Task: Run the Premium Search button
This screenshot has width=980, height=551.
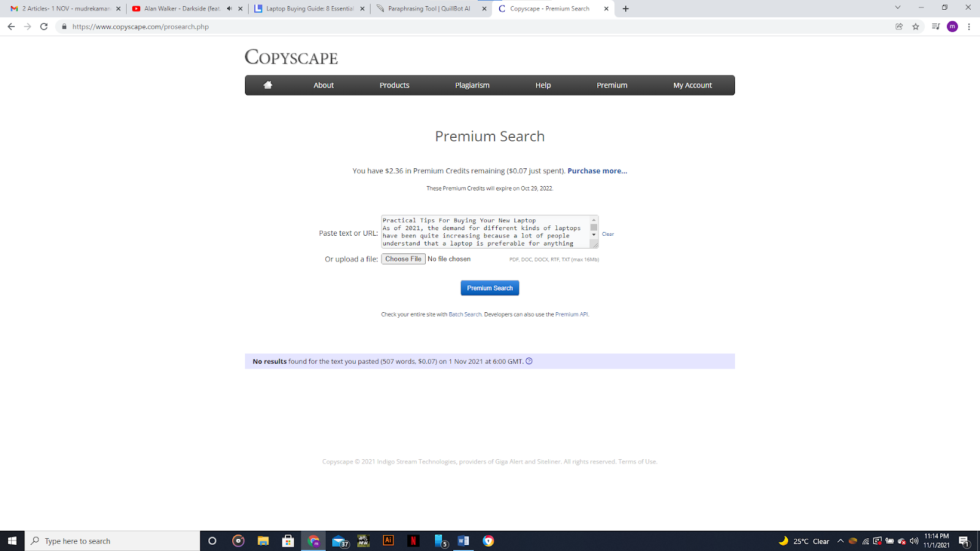Action: tap(490, 288)
